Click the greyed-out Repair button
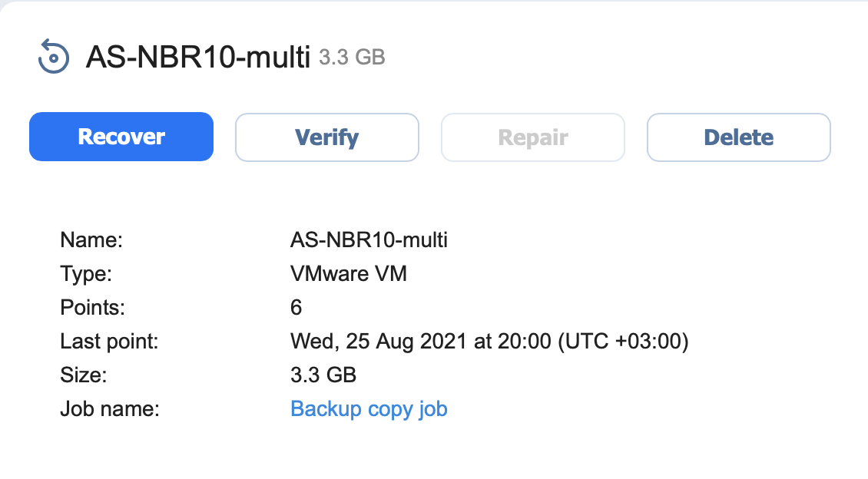The image size is (868, 479). 533,137
